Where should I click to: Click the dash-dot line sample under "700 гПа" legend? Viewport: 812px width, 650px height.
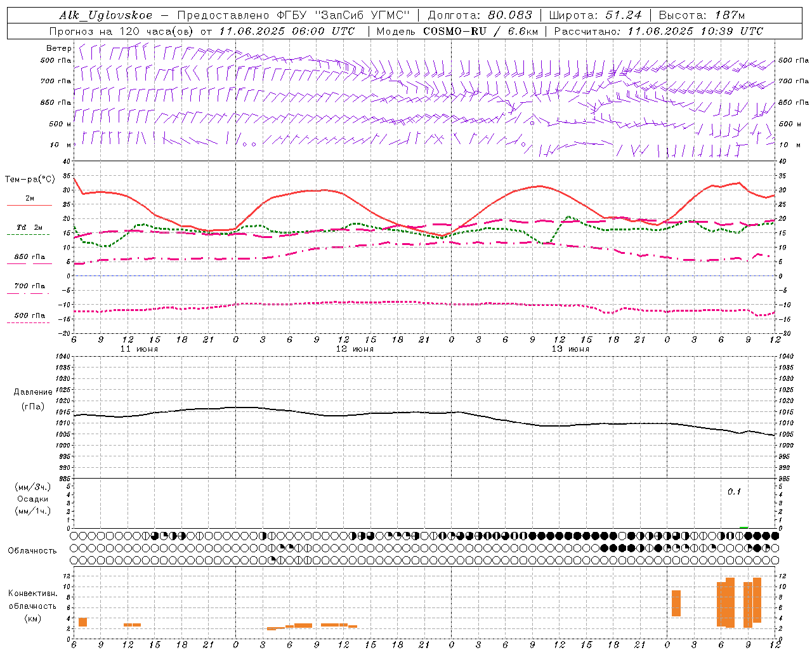pyautogui.click(x=28, y=293)
